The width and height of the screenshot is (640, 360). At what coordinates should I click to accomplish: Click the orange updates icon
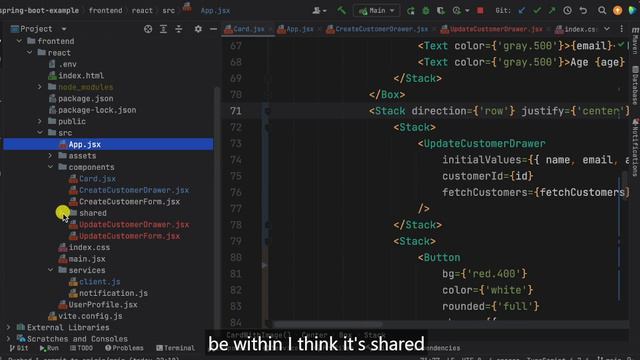[618, 11]
